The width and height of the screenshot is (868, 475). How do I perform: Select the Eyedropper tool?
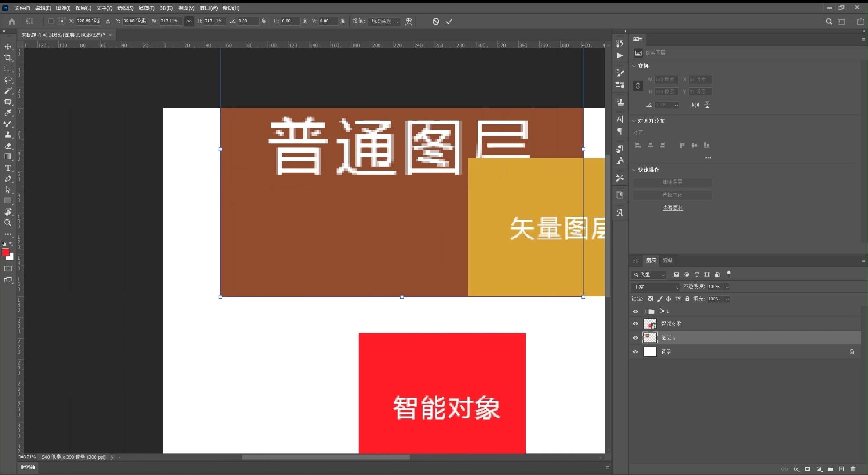tap(8, 113)
